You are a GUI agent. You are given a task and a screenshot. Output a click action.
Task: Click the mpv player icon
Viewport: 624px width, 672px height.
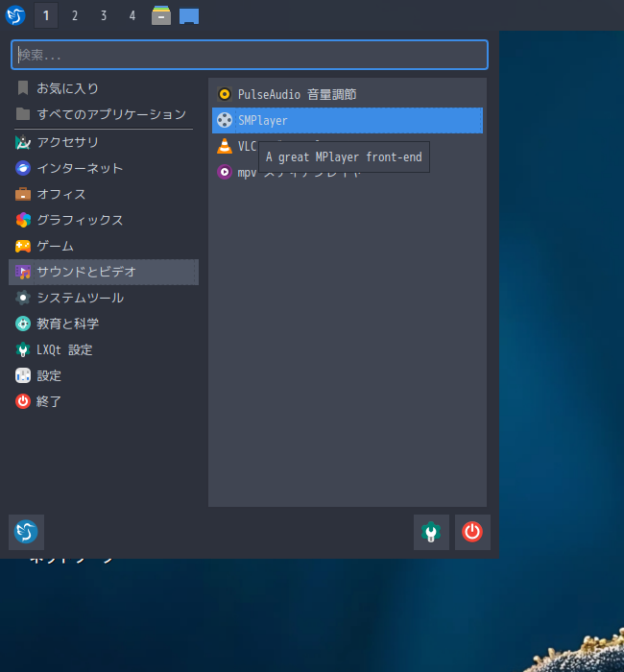click(x=224, y=172)
